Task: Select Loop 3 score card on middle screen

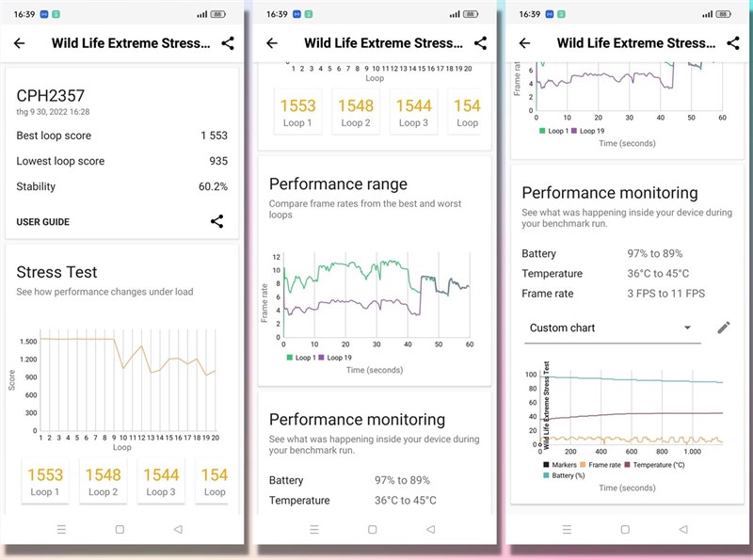Action: [413, 112]
